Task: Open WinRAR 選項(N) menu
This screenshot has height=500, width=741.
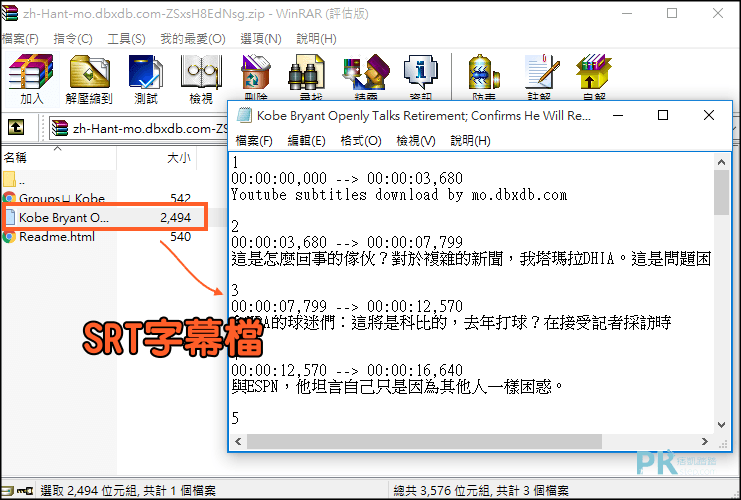Action: [x=261, y=39]
